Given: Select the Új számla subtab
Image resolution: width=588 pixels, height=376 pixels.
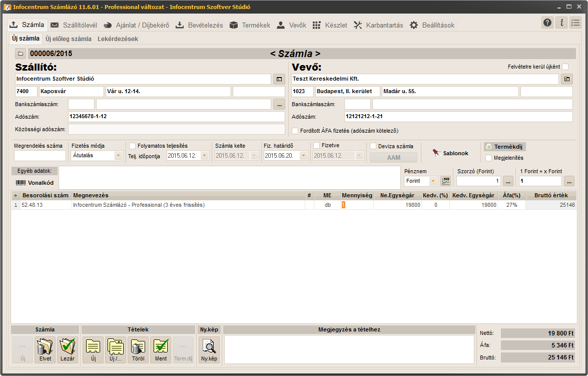Looking at the screenshot, I should (26, 39).
